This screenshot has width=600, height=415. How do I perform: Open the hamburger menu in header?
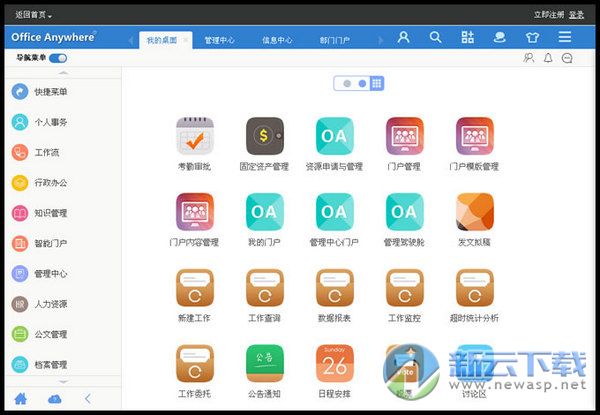pyautogui.click(x=565, y=37)
